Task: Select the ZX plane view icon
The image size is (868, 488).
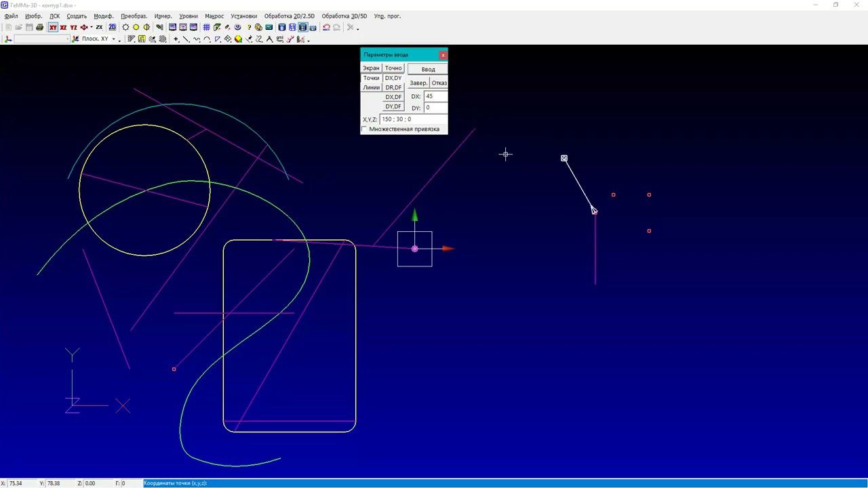Action: (x=99, y=28)
